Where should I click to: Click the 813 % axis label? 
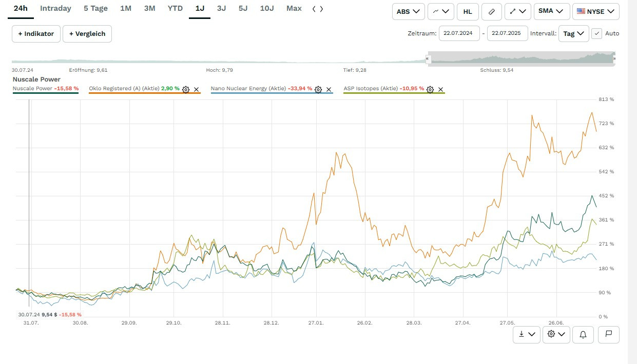(606, 99)
